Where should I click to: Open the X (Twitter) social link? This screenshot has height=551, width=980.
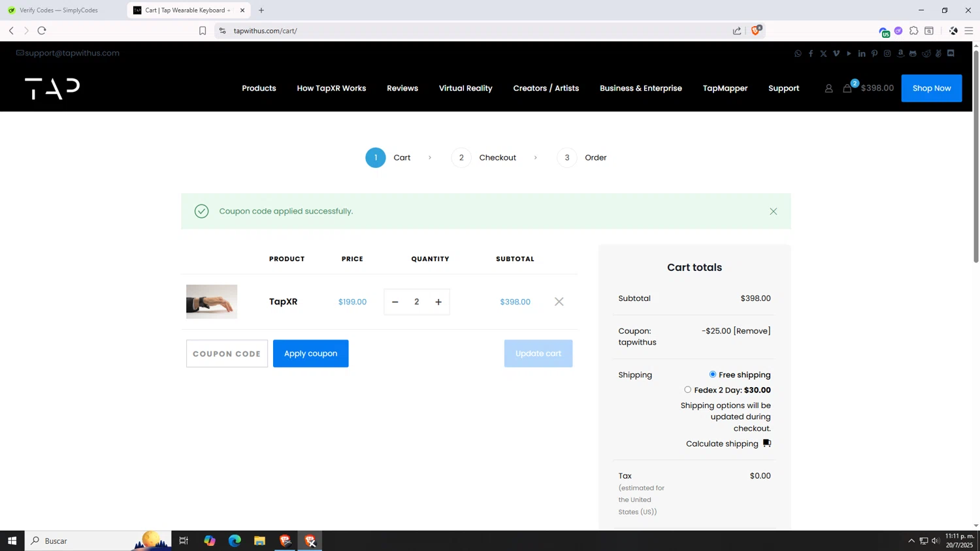pos(823,54)
